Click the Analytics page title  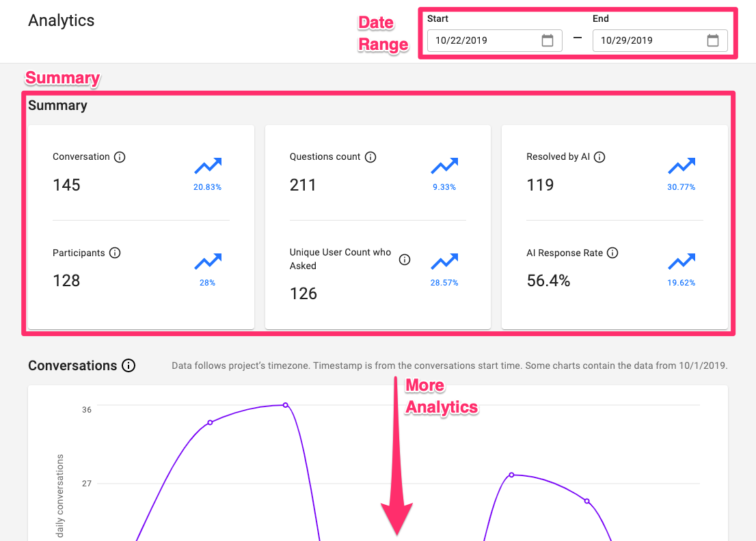[62, 20]
